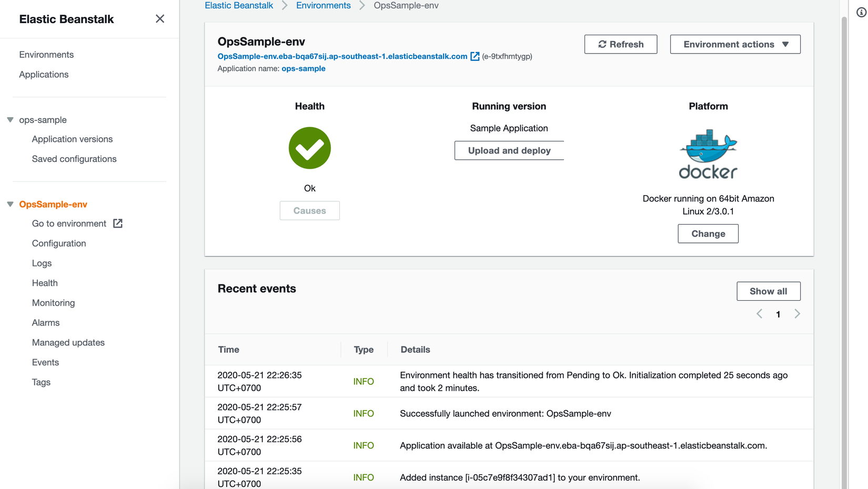This screenshot has width=868, height=489.
Task: Click the 22:25:56 event timestamp
Action: point(259,446)
